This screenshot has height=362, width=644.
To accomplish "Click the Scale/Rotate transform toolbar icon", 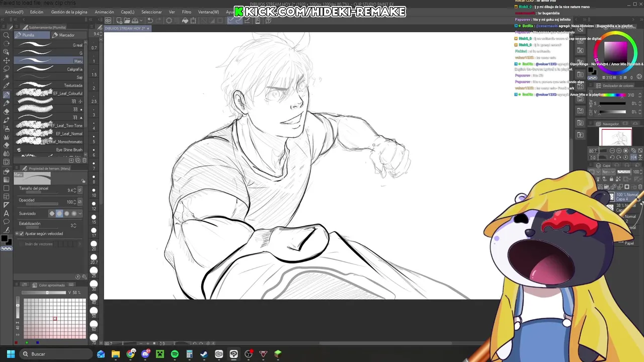I will click(193, 21).
